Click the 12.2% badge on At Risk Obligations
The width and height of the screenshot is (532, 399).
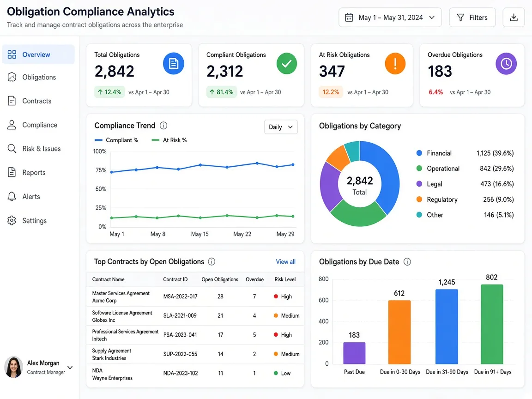tap(331, 92)
